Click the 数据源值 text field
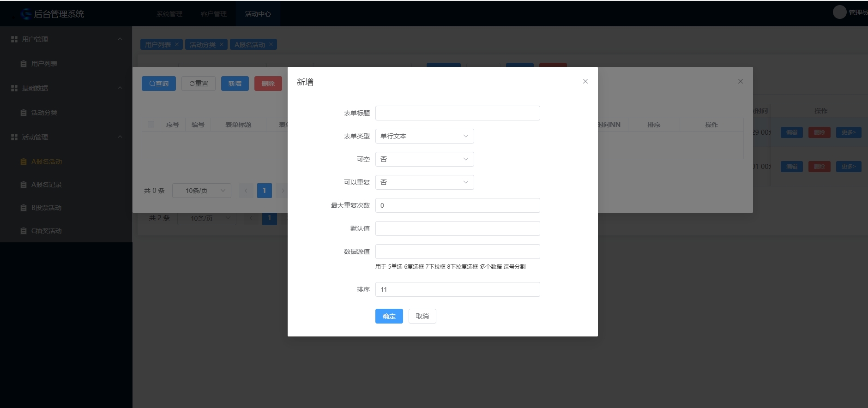This screenshot has width=868, height=408. coord(457,252)
